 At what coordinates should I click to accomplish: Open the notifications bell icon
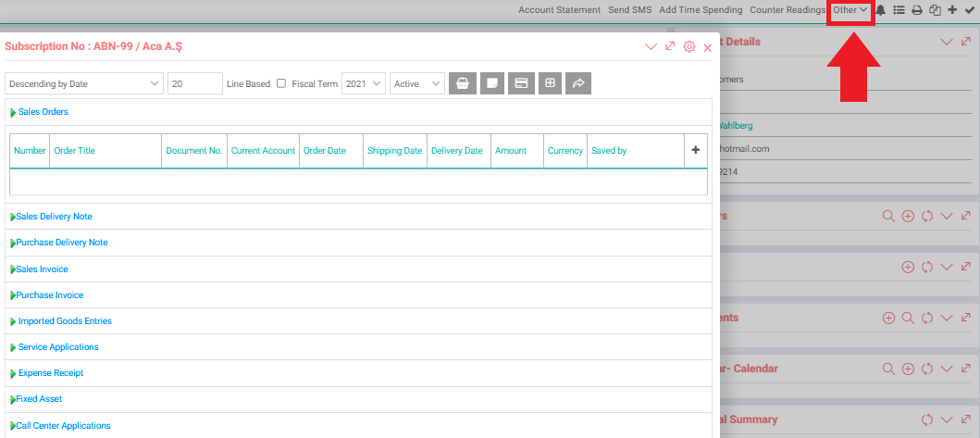click(881, 10)
